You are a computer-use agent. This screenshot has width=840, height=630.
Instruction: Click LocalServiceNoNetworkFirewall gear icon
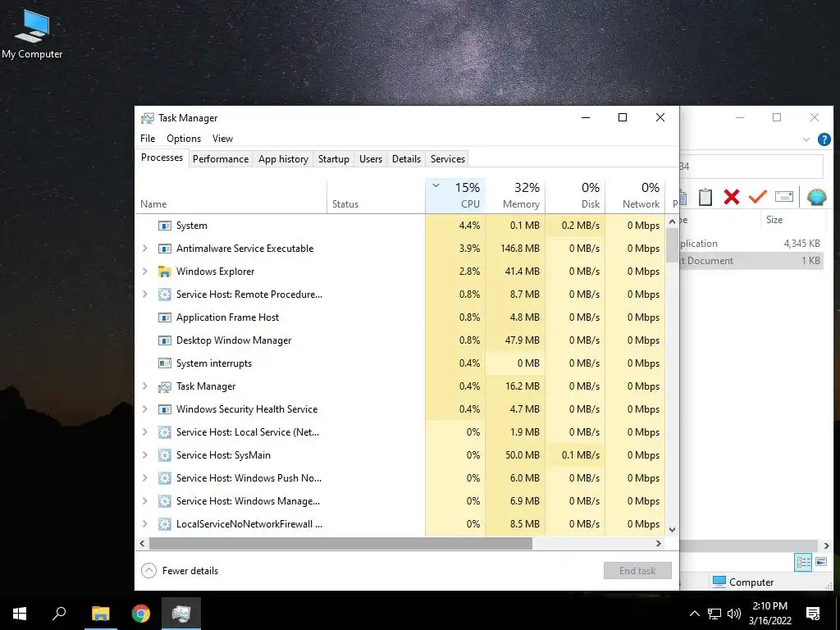coord(164,524)
